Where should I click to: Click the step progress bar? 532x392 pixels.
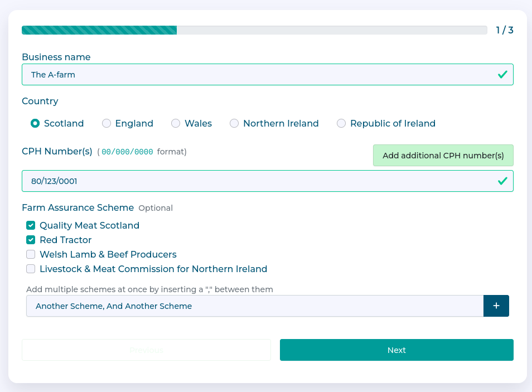[x=254, y=30]
